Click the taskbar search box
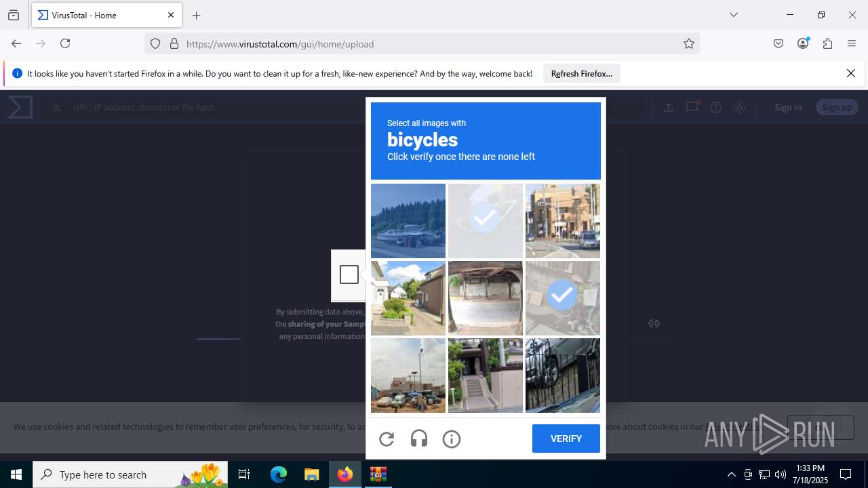This screenshot has height=488, width=868. pyautogui.click(x=130, y=474)
